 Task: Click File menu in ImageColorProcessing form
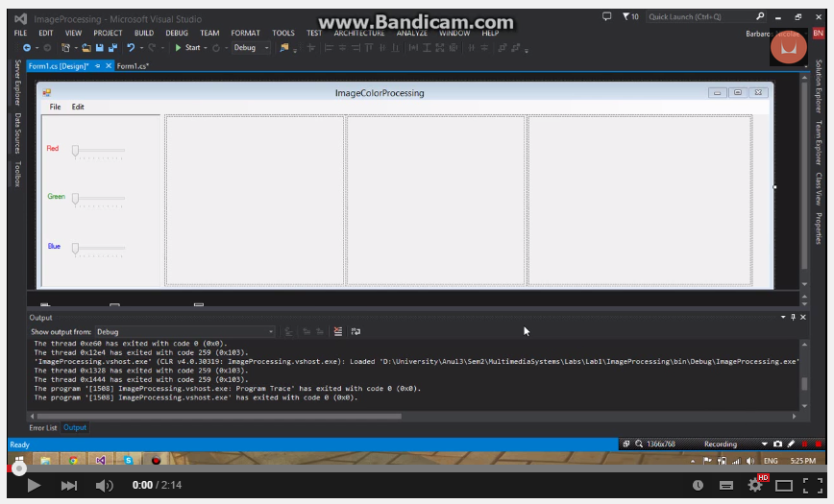[x=56, y=107]
